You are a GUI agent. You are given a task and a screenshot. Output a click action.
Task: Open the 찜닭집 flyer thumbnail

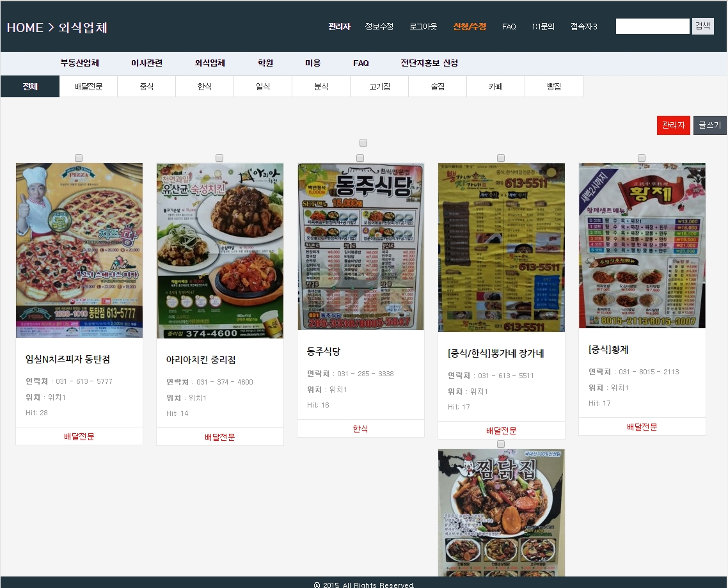point(502,512)
